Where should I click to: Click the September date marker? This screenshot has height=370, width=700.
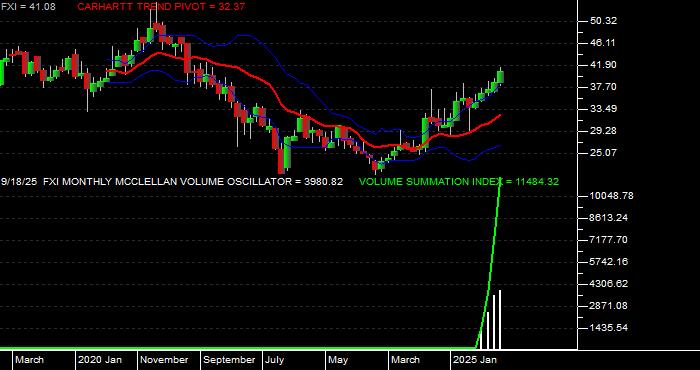[x=229, y=360]
